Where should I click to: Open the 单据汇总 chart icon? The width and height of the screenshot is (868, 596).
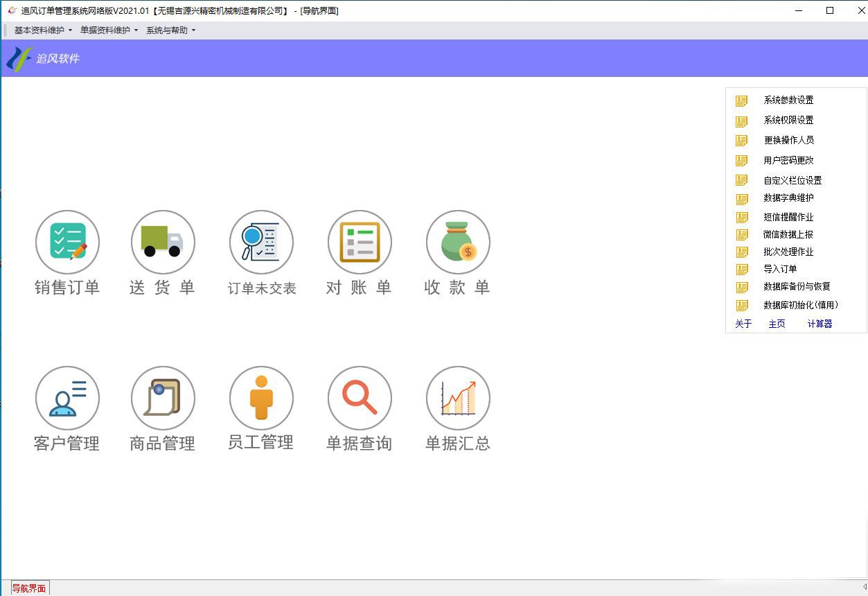(458, 398)
